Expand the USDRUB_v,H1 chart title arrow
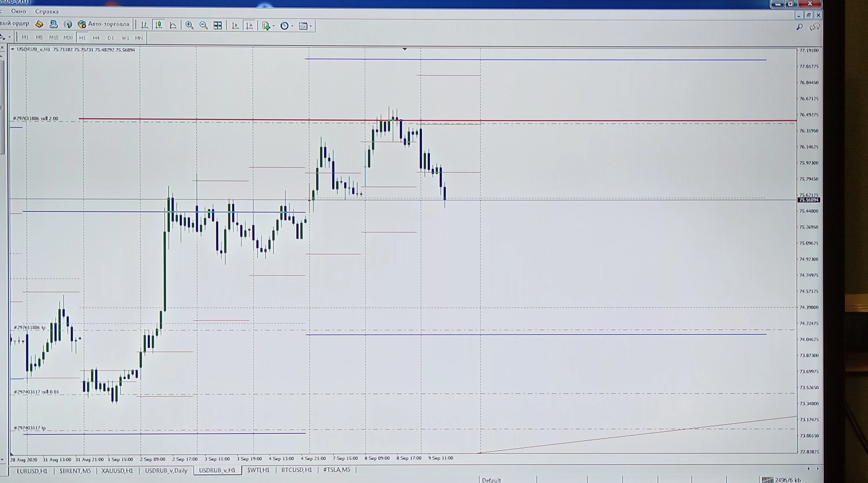This screenshot has width=868, height=483. click(x=12, y=49)
